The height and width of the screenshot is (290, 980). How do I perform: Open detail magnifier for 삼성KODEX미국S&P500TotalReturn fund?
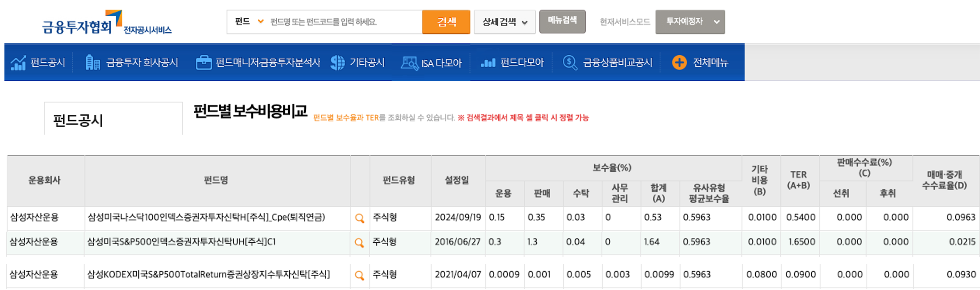coord(359,275)
